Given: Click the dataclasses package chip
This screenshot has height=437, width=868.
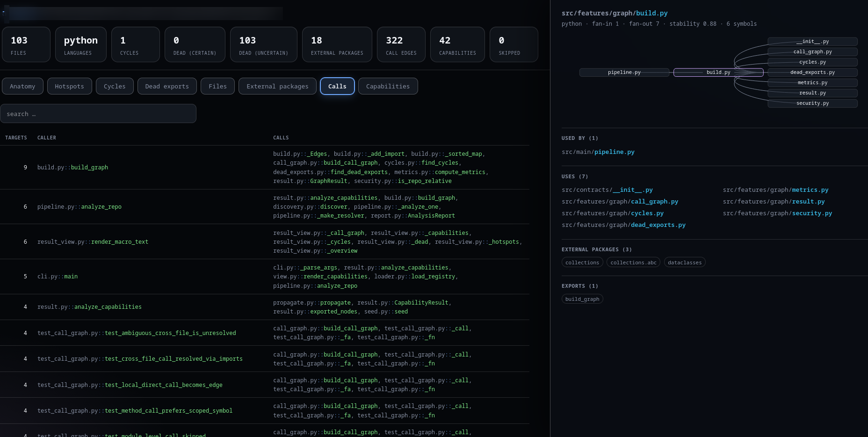Looking at the screenshot, I should (685, 262).
